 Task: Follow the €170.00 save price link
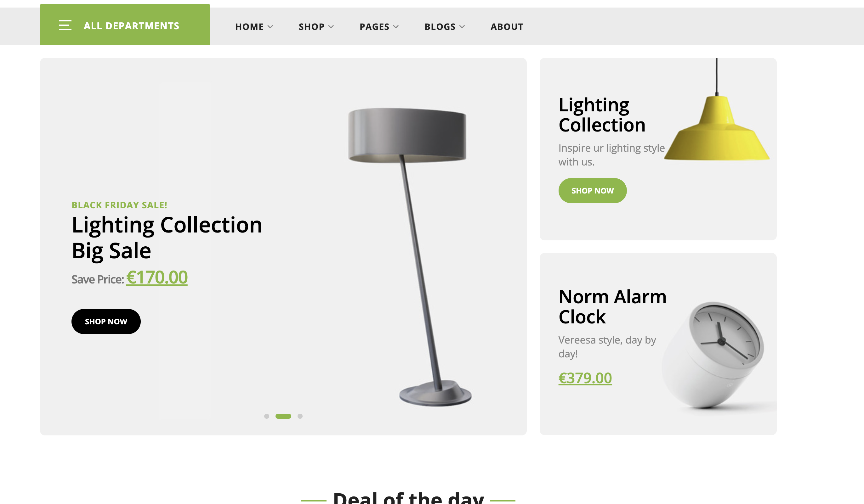click(157, 277)
